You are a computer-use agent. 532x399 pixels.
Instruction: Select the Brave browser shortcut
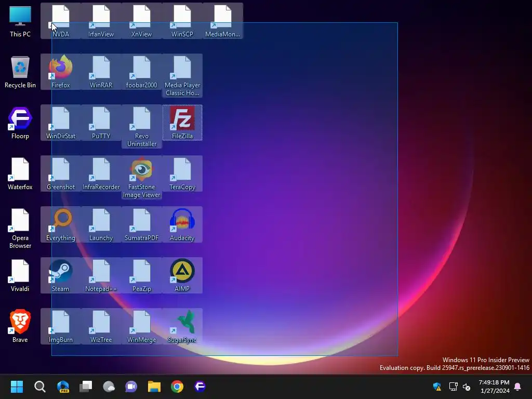click(x=20, y=326)
